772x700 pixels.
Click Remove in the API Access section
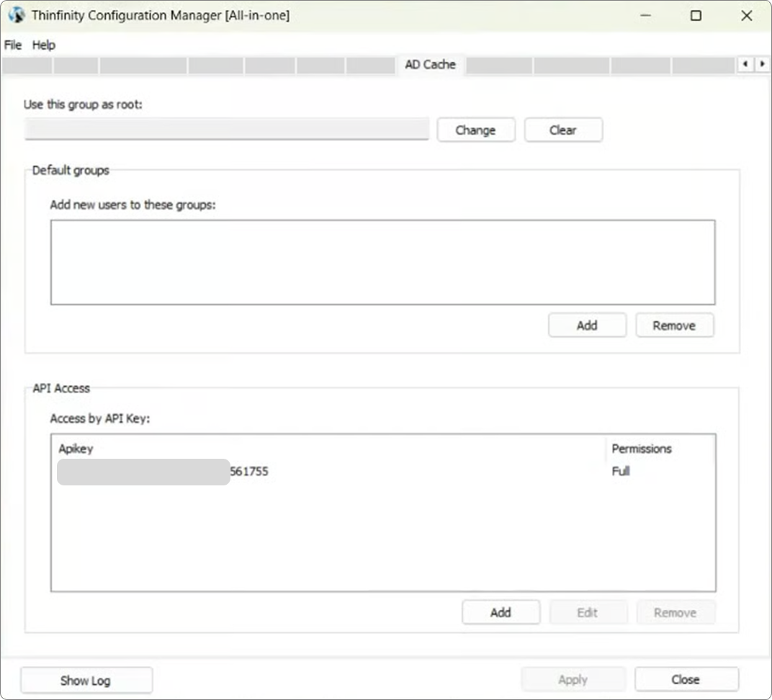coord(675,613)
